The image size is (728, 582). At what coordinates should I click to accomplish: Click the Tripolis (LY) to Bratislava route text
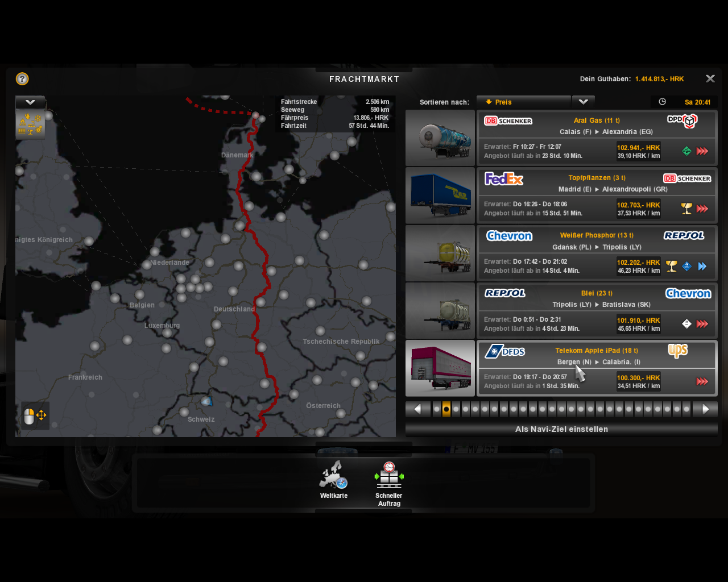[x=601, y=305]
